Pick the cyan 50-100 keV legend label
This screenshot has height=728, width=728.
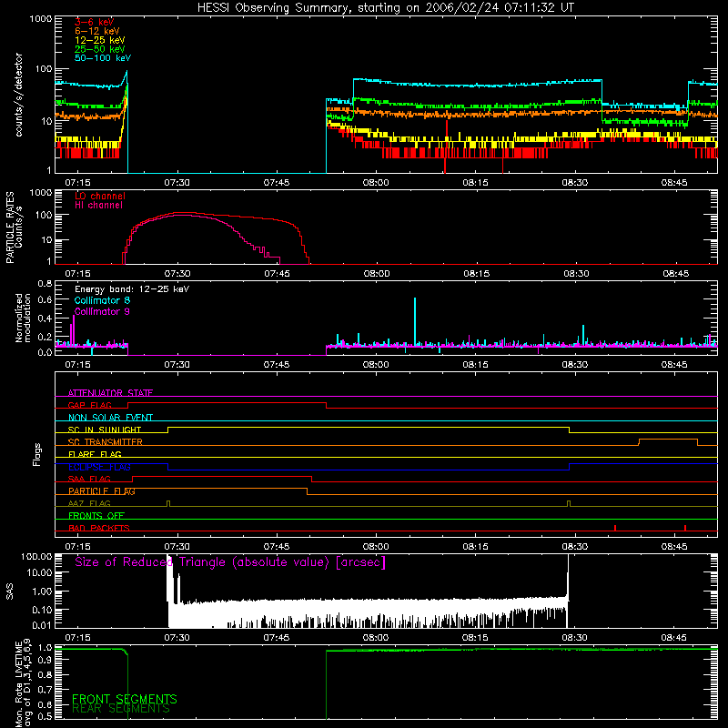[x=103, y=58]
